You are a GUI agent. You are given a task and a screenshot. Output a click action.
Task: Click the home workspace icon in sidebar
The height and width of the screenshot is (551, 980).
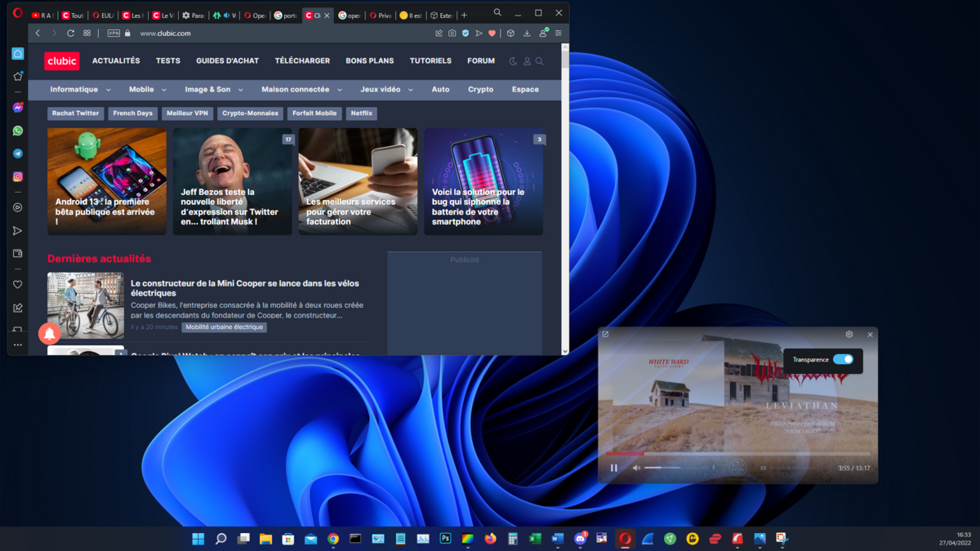pyautogui.click(x=18, y=54)
